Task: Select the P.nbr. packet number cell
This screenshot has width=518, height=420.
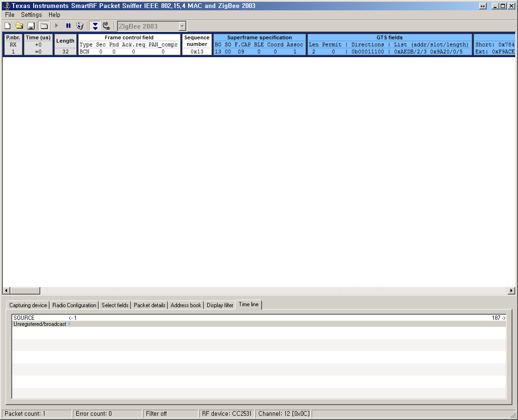Action: (x=13, y=44)
